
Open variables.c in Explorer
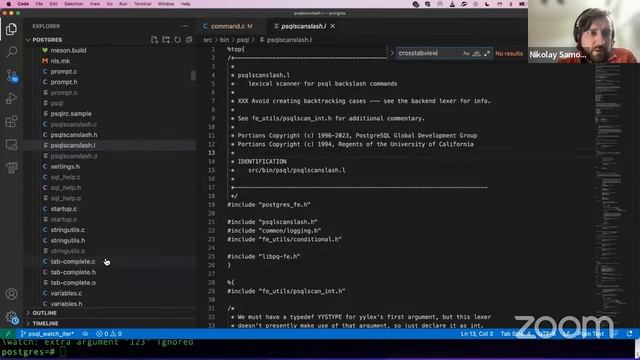pos(66,293)
